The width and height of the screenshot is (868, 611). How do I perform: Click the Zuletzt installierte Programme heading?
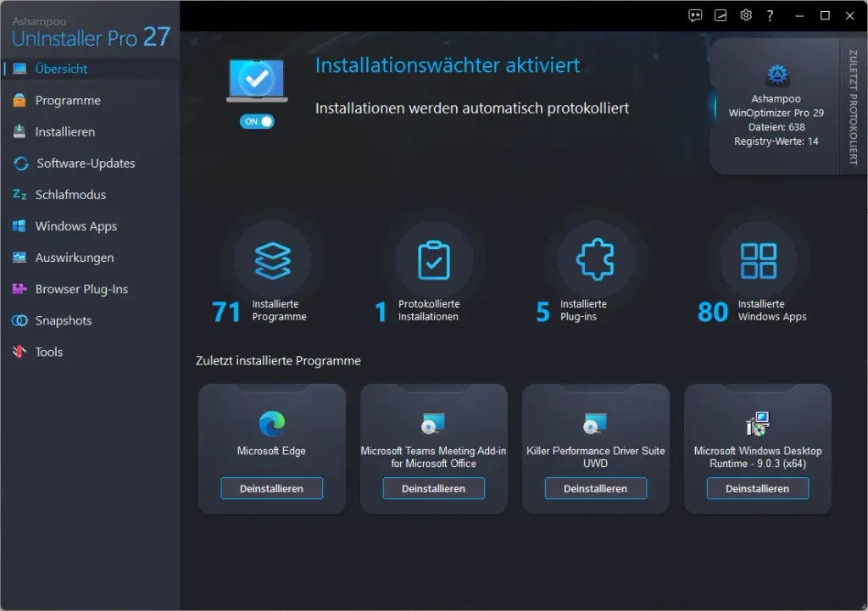(x=278, y=361)
